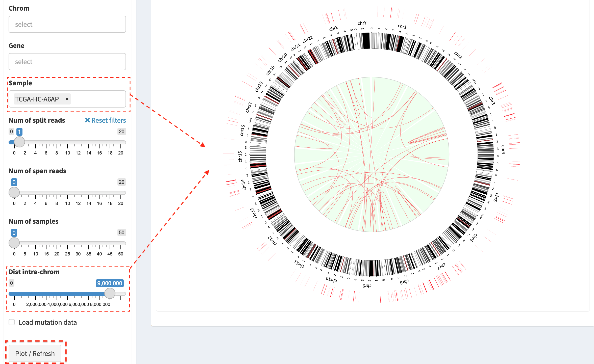The height and width of the screenshot is (364, 594).
Task: Click the Num of samples slider handle
Action: pyautogui.click(x=14, y=243)
